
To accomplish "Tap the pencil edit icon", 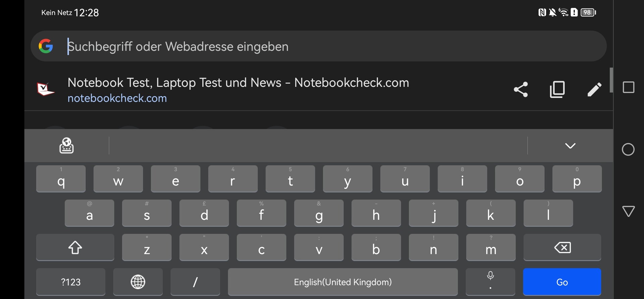I will pyautogui.click(x=594, y=89).
